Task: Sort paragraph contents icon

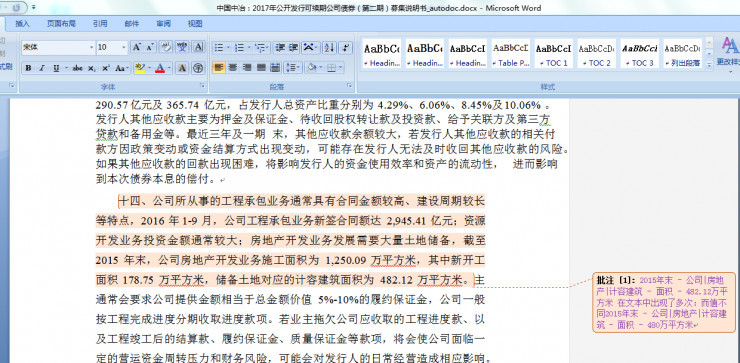Action: [328, 47]
